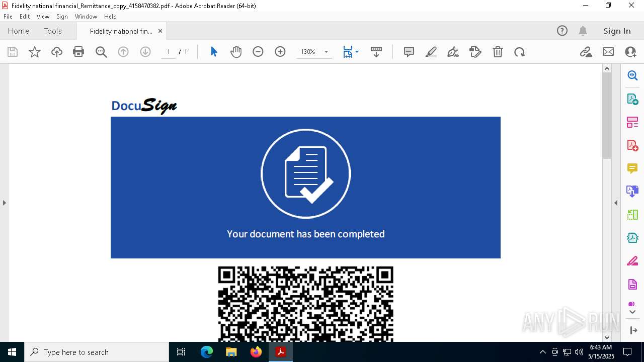View notifications bell icon
Image resolution: width=644 pixels, height=362 pixels.
[583, 31]
